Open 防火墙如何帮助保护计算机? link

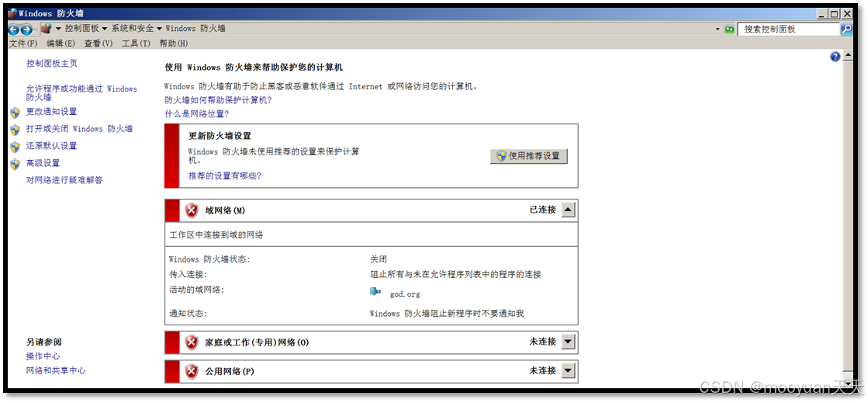click(x=218, y=101)
